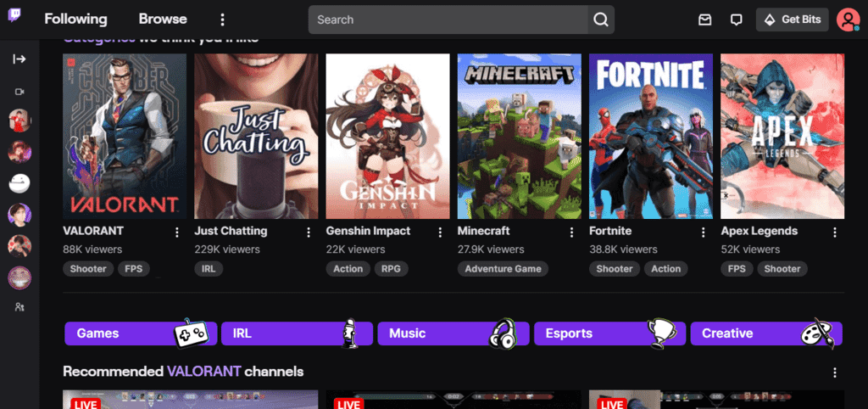This screenshot has height=409, width=868.
Task: Click the Get Bits button
Action: [x=793, y=20]
